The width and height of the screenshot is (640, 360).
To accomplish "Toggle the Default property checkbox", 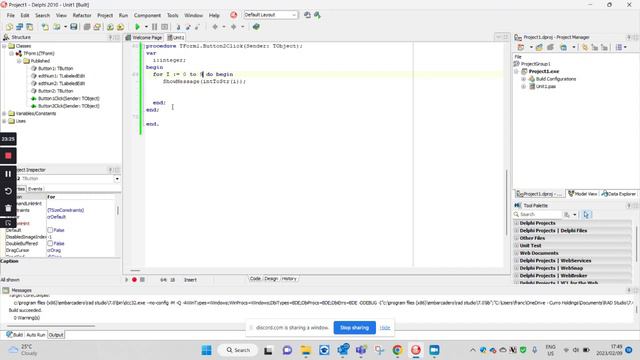I will click(x=50, y=230).
